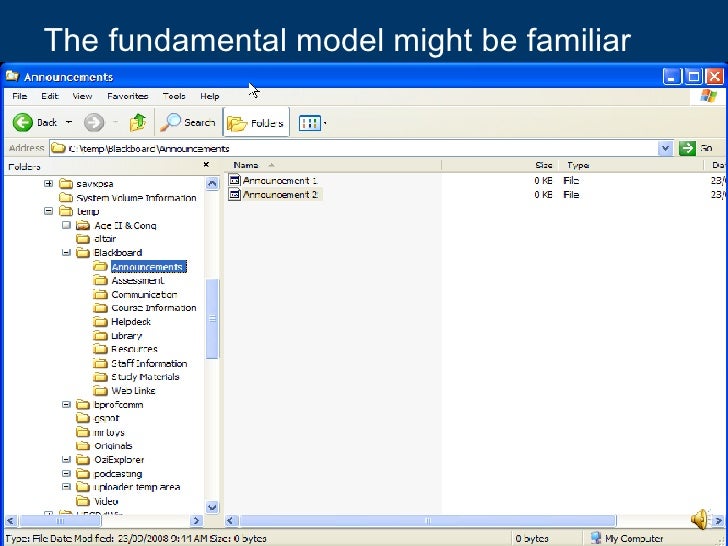Select the Resources folder icon
Image resolution: width=728 pixels, height=546 pixels.
coord(100,349)
